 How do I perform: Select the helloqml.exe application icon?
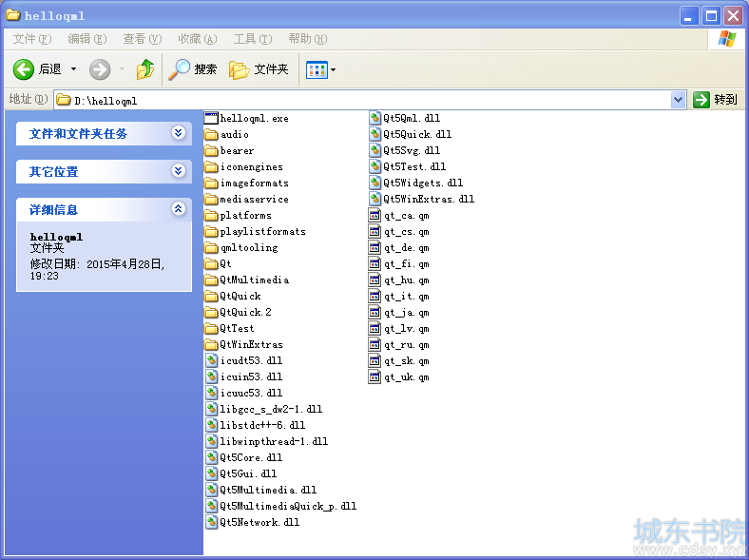[211, 118]
